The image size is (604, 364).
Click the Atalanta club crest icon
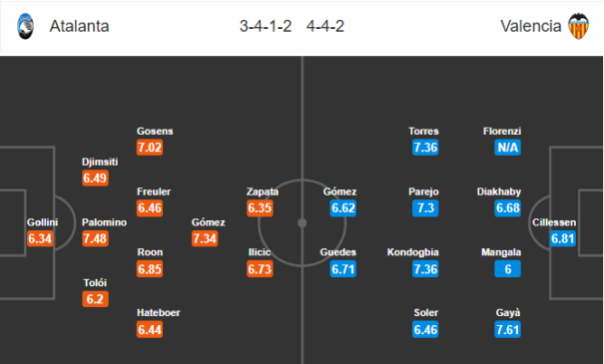coord(25,26)
